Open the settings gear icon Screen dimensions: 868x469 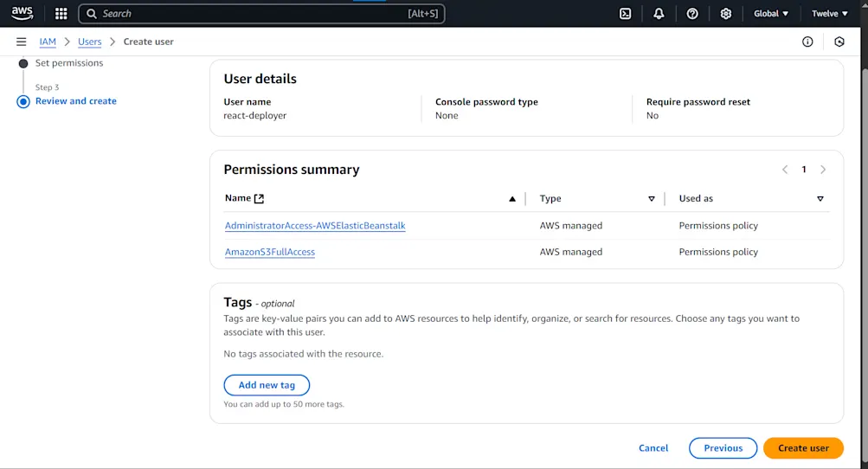point(726,14)
